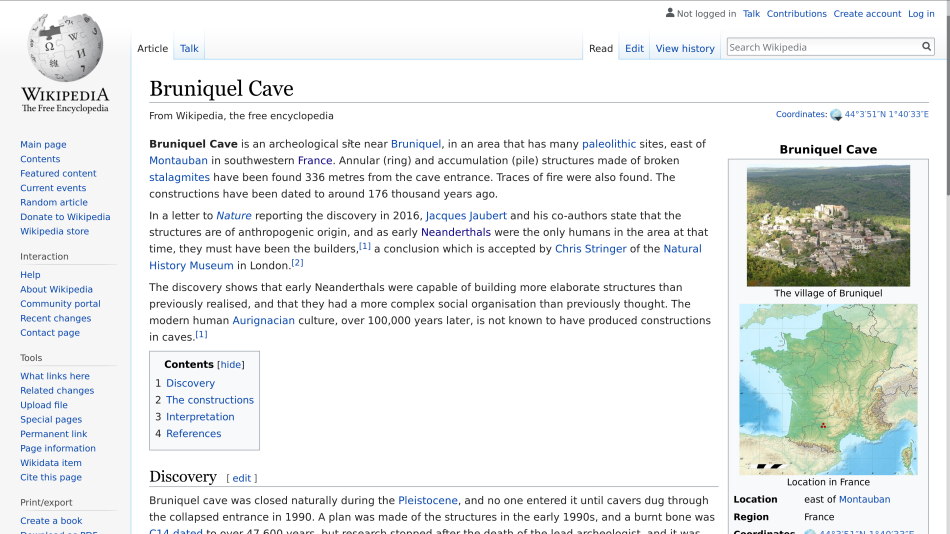Viewport: 950px width, 534px height.
Task: Open Community portal link
Action: tap(60, 304)
